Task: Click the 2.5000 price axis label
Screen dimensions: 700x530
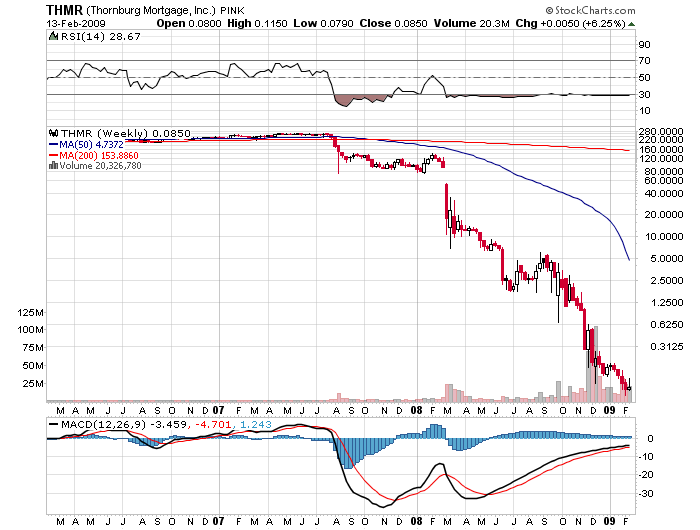Action: pyautogui.click(x=667, y=280)
